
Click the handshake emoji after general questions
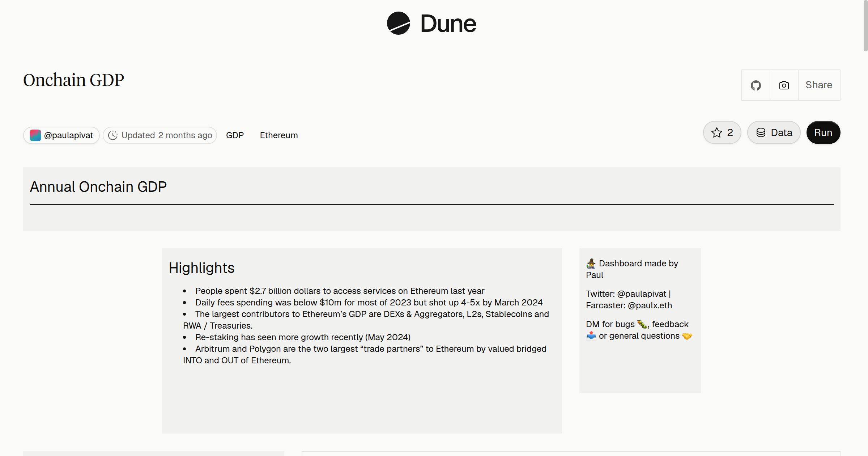tap(687, 336)
